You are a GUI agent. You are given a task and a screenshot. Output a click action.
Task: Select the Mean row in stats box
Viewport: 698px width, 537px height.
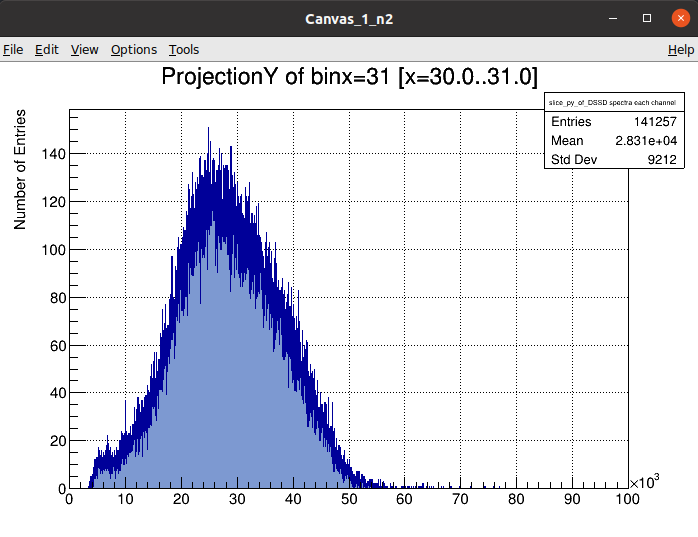[612, 141]
